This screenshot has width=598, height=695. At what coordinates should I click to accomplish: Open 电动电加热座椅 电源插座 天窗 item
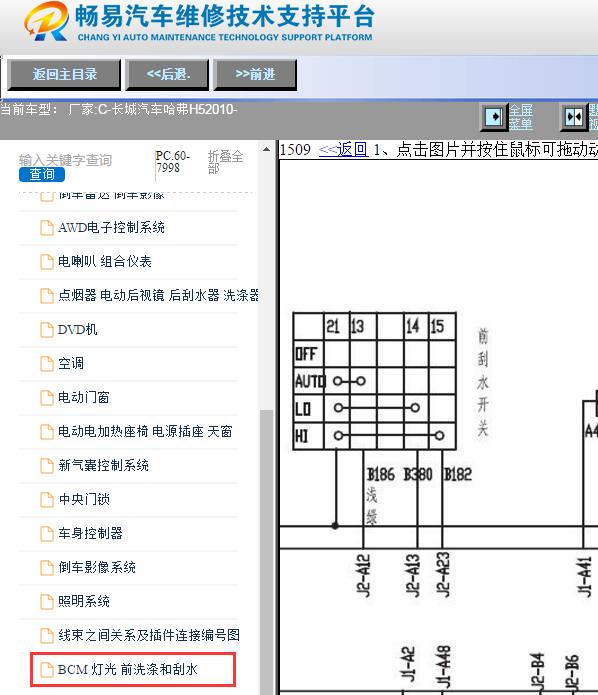tap(145, 431)
